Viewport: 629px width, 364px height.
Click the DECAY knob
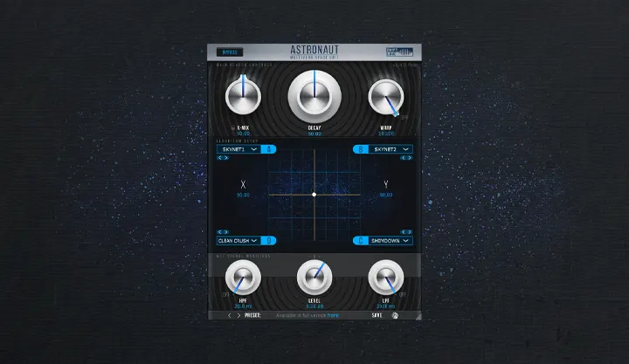click(314, 97)
